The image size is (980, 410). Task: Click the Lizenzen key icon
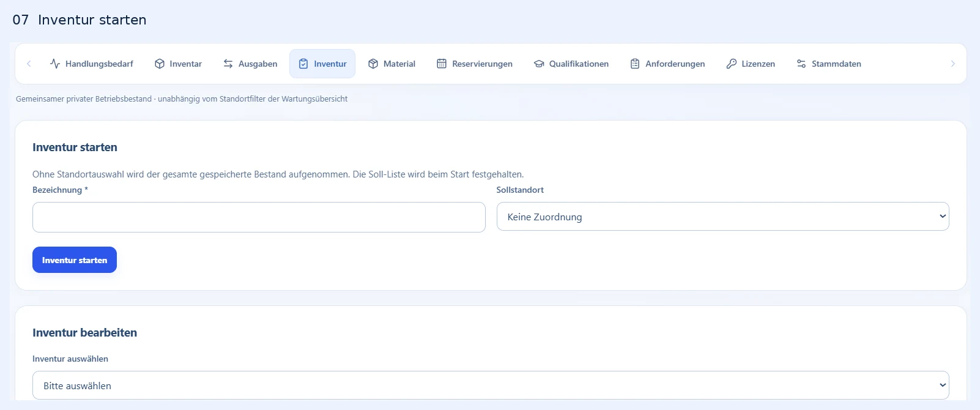click(732, 64)
